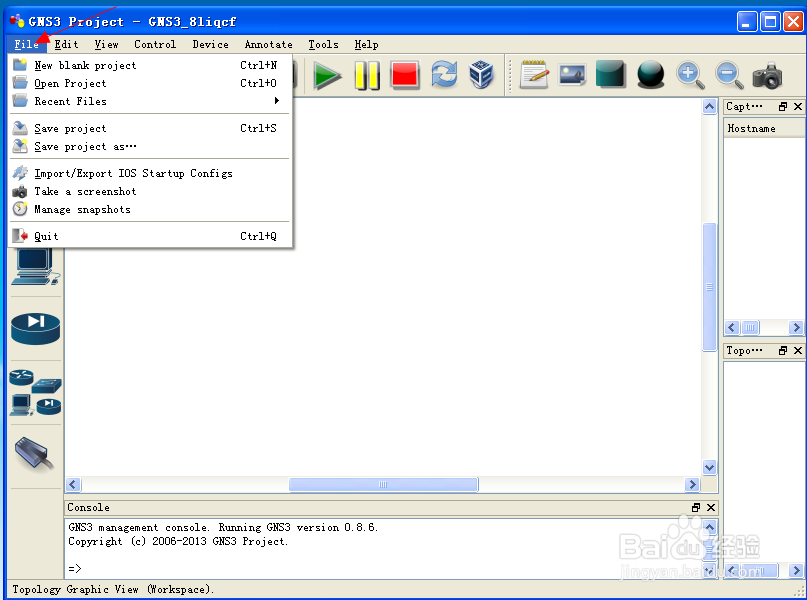
Task: Start all devices with the green play icon
Action: (327, 76)
